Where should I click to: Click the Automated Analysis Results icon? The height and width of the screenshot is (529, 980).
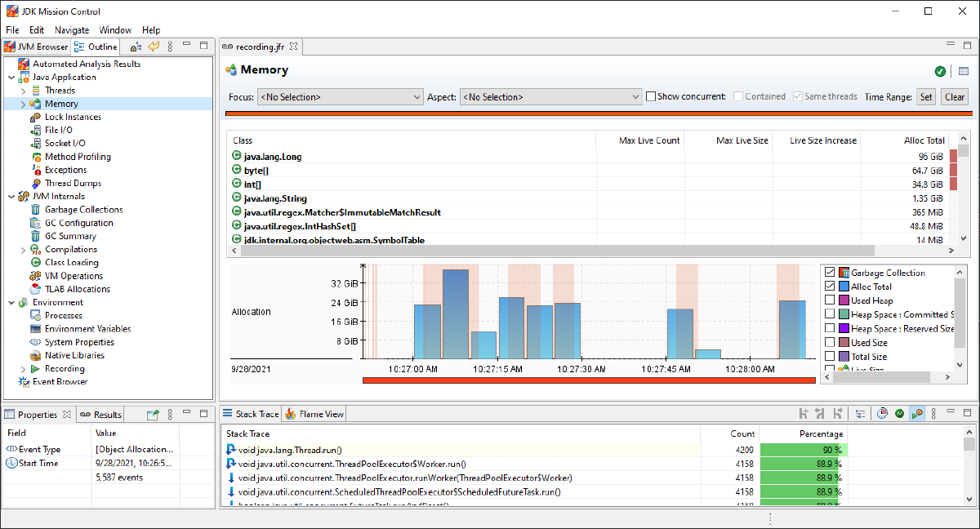[23, 64]
